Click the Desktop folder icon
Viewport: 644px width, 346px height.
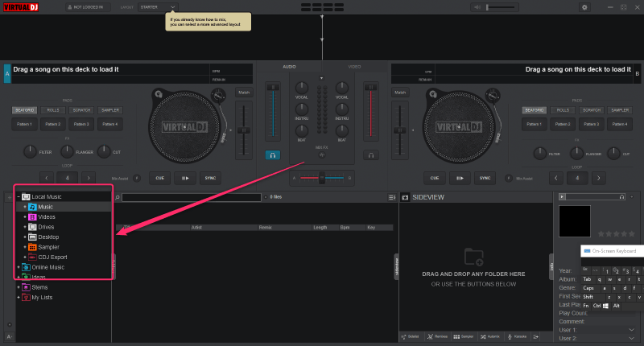(x=32, y=237)
